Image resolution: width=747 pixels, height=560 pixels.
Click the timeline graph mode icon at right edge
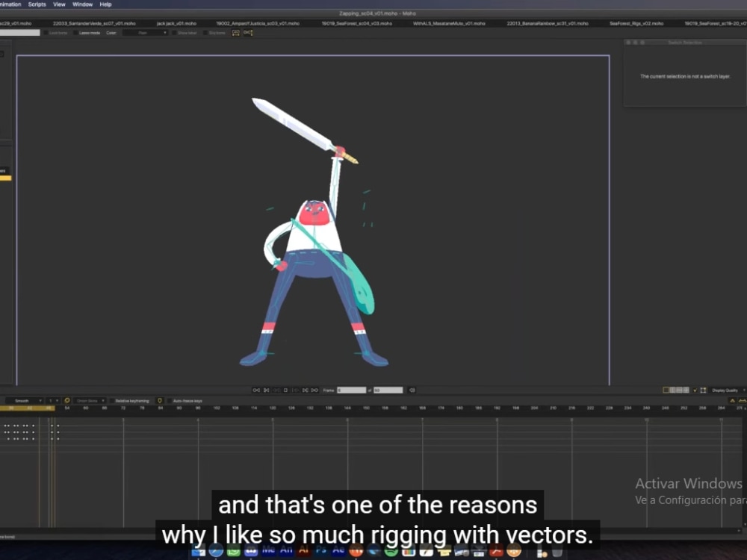tap(743, 400)
